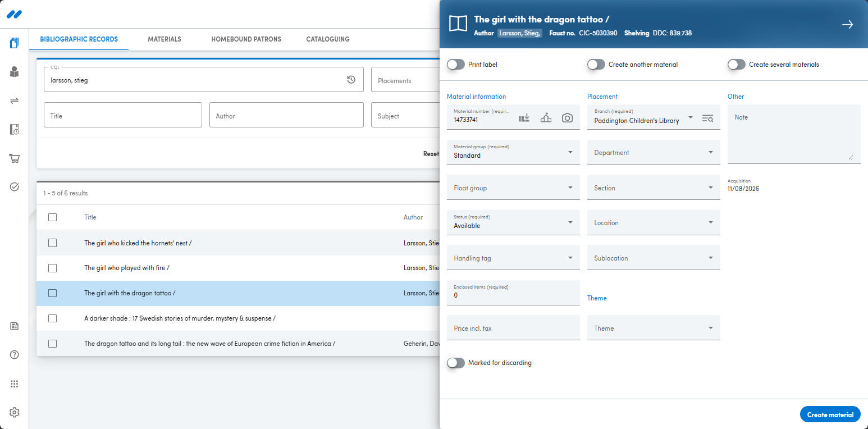
Task: Click in the Note text area
Action: (x=794, y=134)
